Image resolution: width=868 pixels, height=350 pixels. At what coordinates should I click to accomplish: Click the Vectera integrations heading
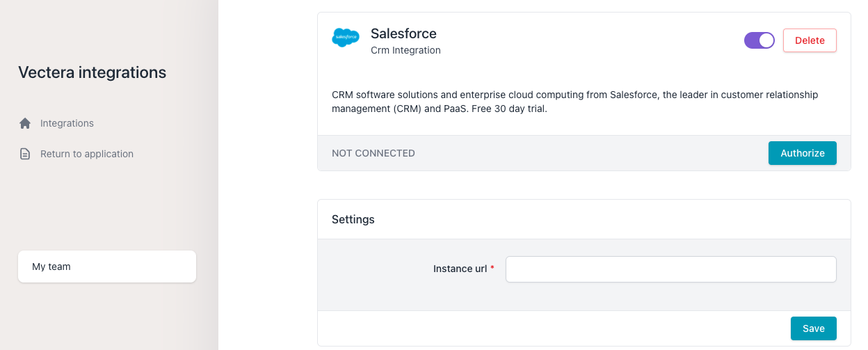click(92, 72)
